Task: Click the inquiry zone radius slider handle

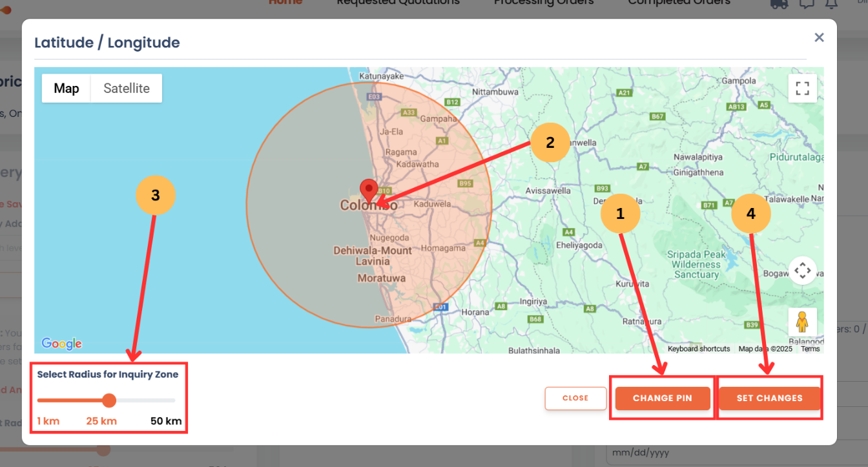Action: 109,400
